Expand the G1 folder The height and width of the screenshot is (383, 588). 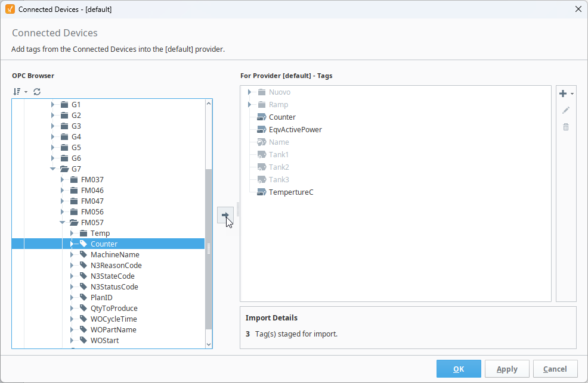[53, 105]
